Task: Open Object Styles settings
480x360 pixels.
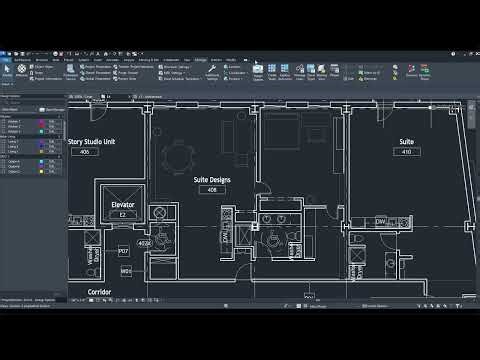Action: click(41, 67)
